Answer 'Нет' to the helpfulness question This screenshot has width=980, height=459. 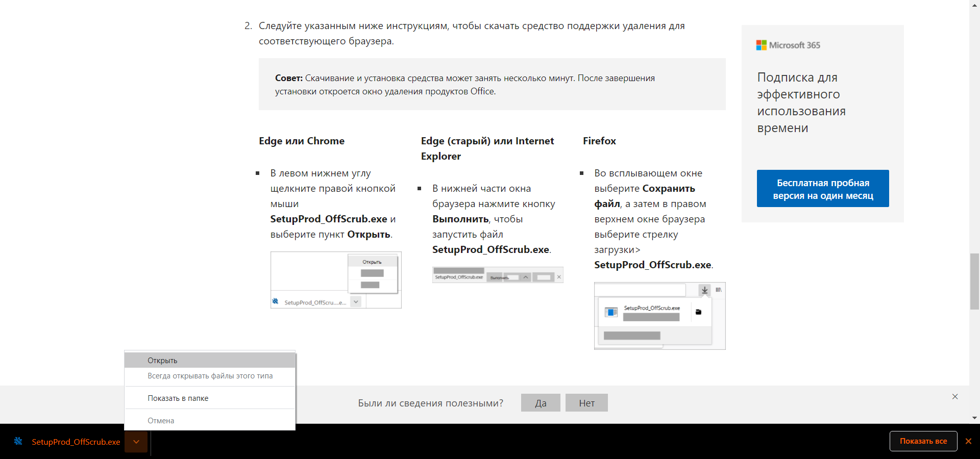(x=586, y=403)
